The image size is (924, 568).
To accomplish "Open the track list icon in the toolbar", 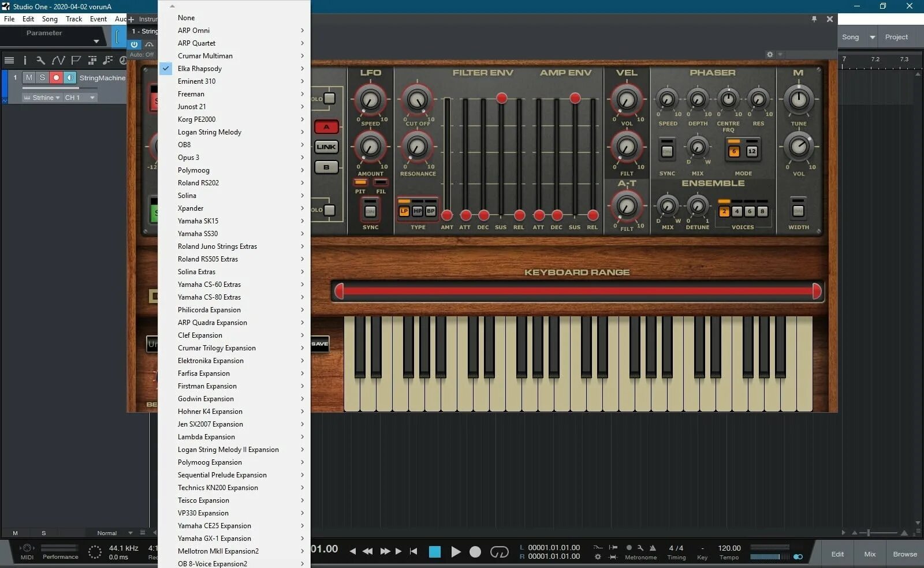I will pyautogui.click(x=9, y=60).
